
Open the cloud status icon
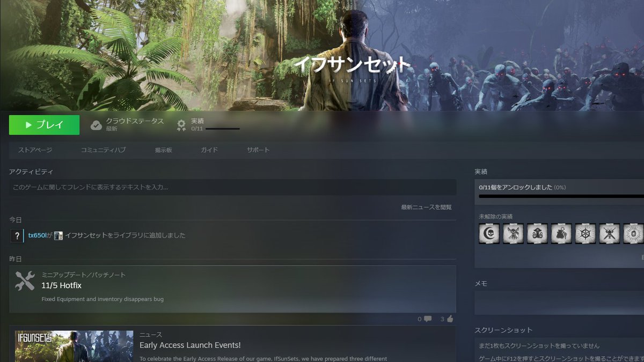[x=96, y=125]
